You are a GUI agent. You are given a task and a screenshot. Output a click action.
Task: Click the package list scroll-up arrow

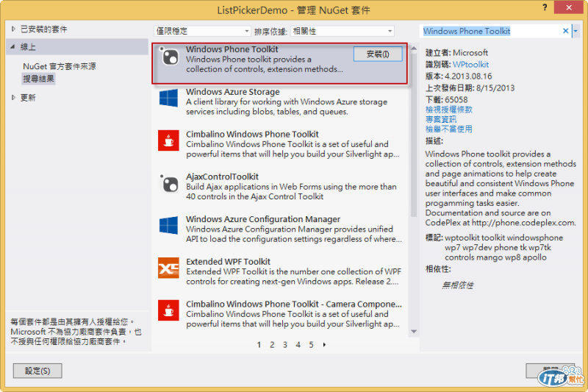[x=414, y=49]
